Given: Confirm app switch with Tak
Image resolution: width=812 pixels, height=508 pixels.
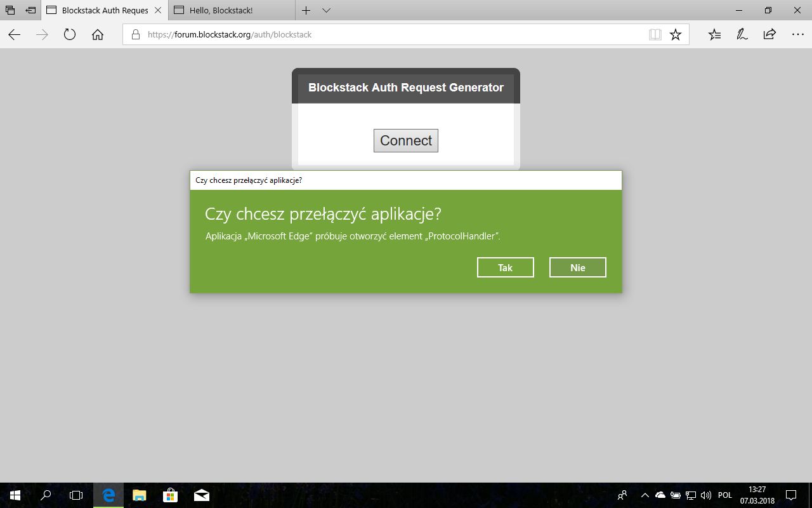Looking at the screenshot, I should click(x=505, y=267).
